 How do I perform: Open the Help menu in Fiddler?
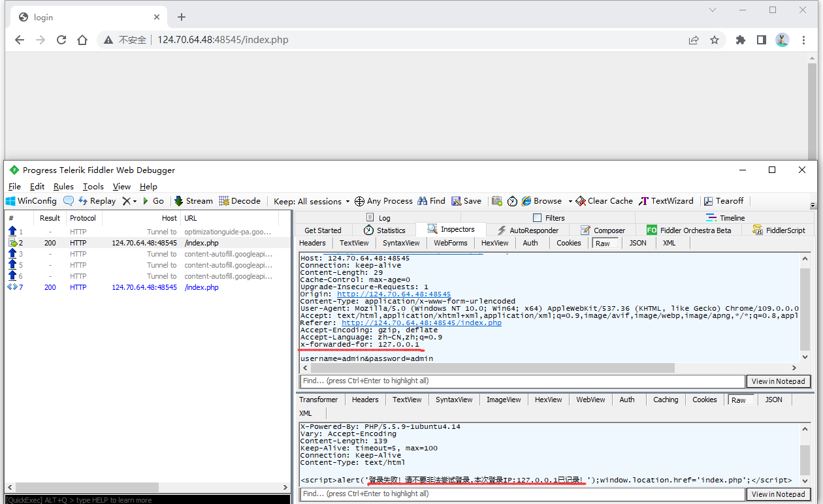[148, 186]
